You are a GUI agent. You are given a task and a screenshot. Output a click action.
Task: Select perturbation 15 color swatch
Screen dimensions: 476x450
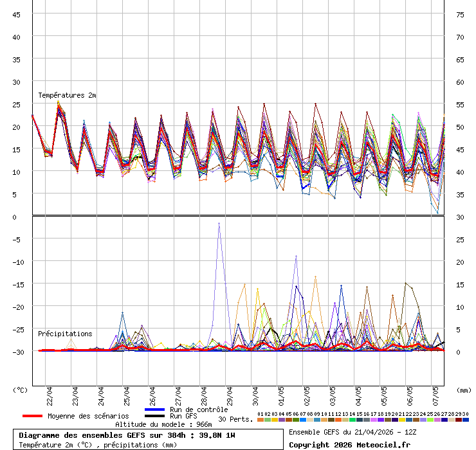coord(360,420)
